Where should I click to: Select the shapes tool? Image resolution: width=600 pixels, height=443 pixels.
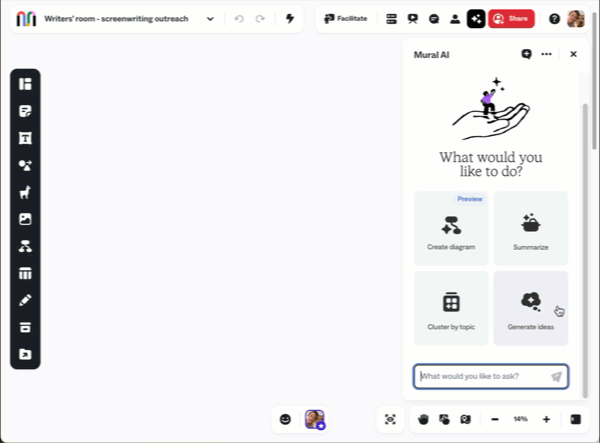coord(25,165)
